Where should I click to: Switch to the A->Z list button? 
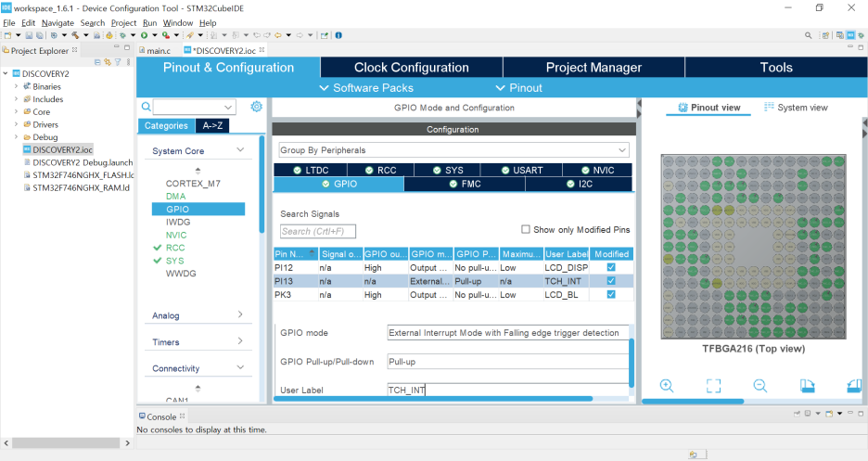pos(212,125)
